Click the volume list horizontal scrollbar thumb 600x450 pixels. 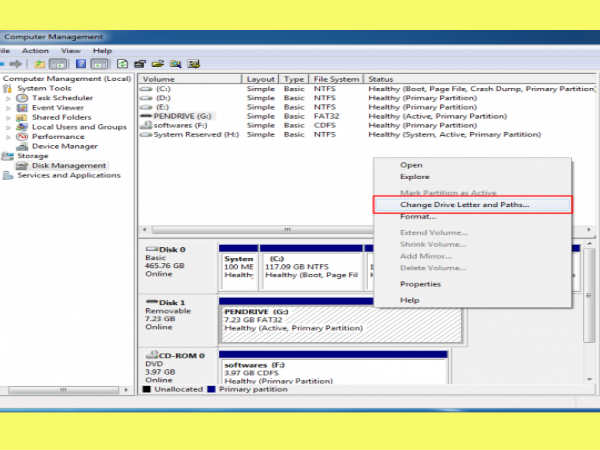(287, 230)
